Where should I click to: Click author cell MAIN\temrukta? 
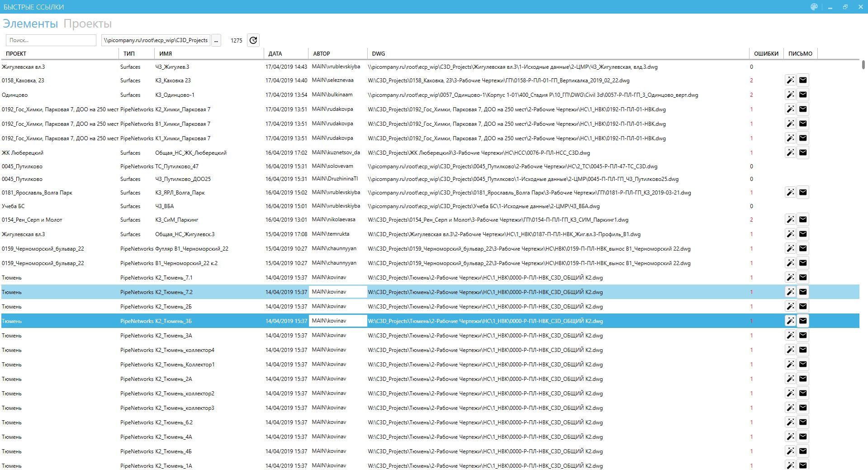click(x=331, y=234)
